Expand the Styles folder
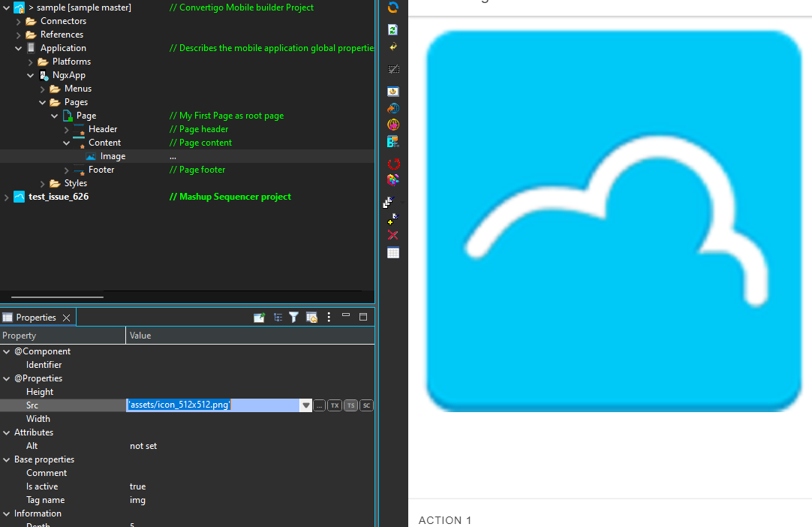812x527 pixels. pos(43,183)
